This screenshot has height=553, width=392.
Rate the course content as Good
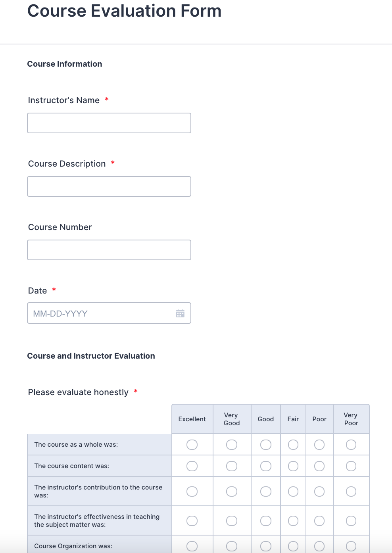[x=266, y=466]
